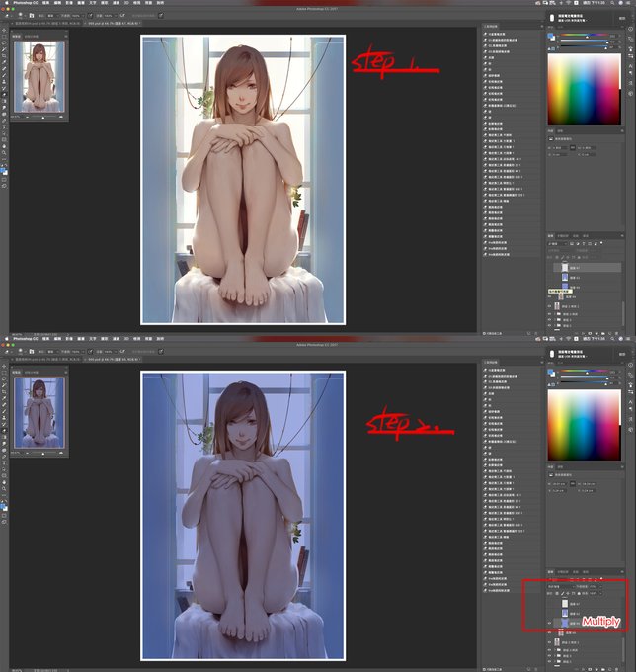Open the File menu next to Photoshop CC, top window
This screenshot has height=672, width=636.
click(45, 3)
